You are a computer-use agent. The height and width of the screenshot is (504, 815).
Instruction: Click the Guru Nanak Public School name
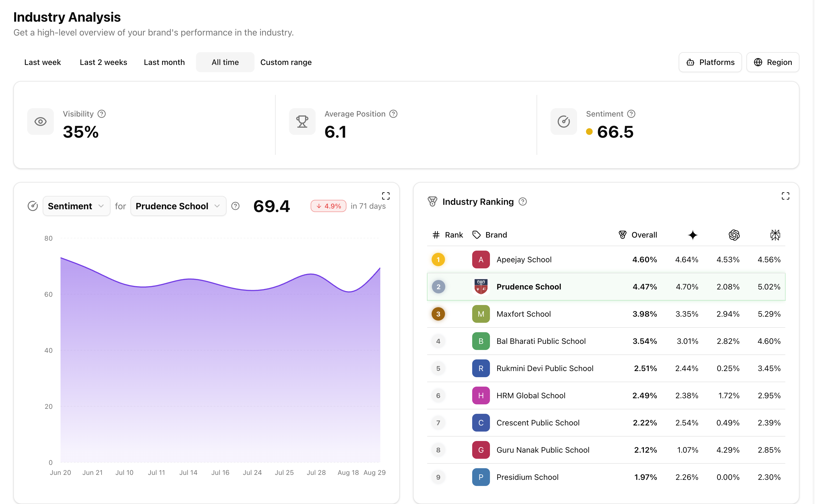click(x=543, y=450)
